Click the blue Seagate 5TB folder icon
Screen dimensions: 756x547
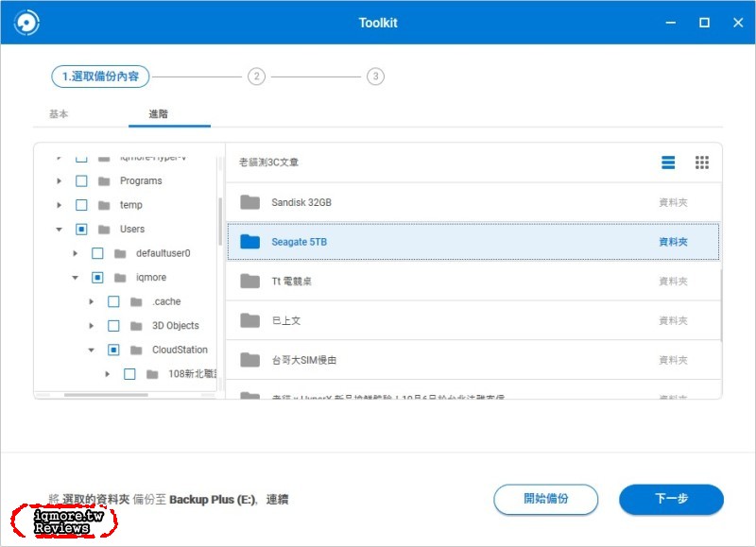(249, 241)
